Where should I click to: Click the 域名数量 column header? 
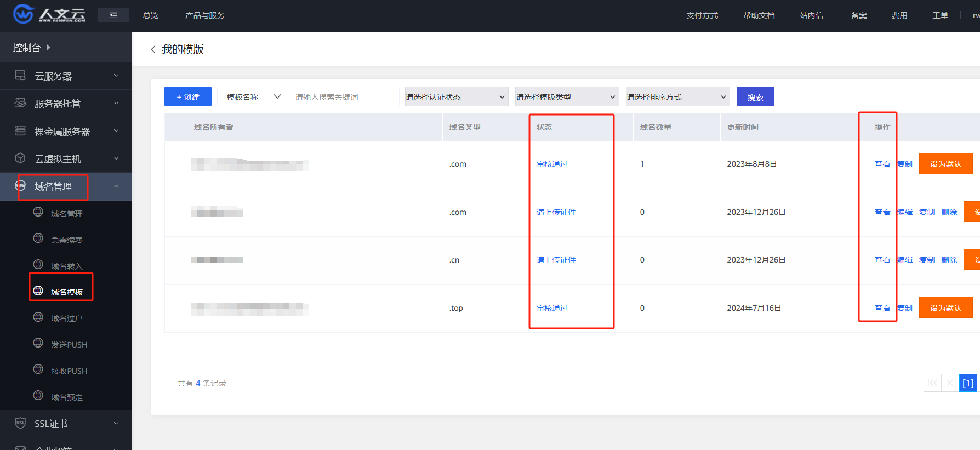coord(656,127)
